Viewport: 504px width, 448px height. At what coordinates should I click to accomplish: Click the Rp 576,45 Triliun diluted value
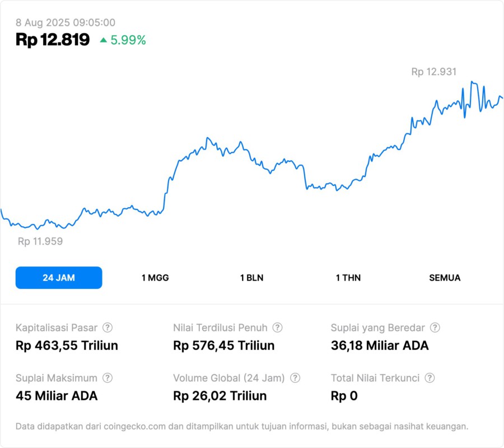point(224,346)
